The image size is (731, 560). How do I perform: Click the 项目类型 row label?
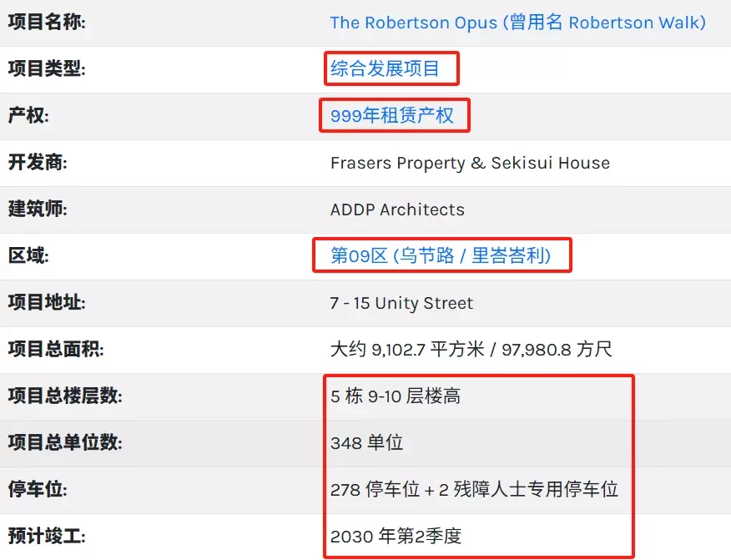tap(47, 69)
